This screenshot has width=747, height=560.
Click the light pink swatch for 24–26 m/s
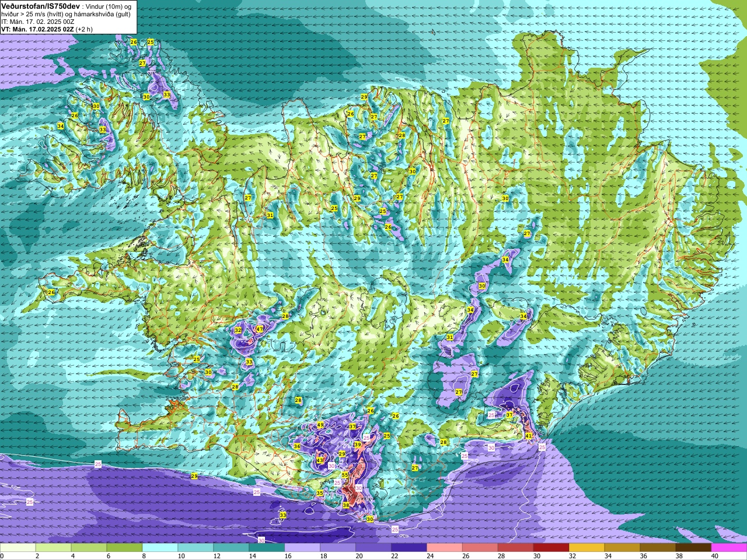pyautogui.click(x=445, y=548)
